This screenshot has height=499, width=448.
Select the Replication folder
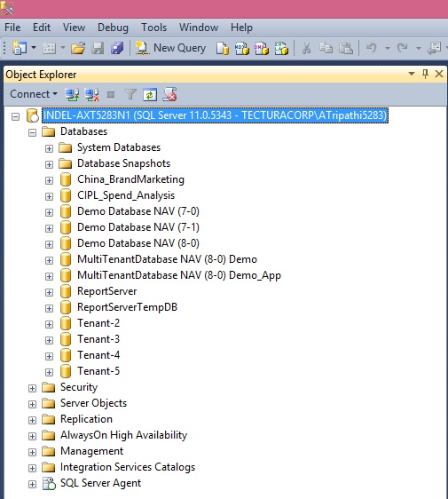click(86, 419)
